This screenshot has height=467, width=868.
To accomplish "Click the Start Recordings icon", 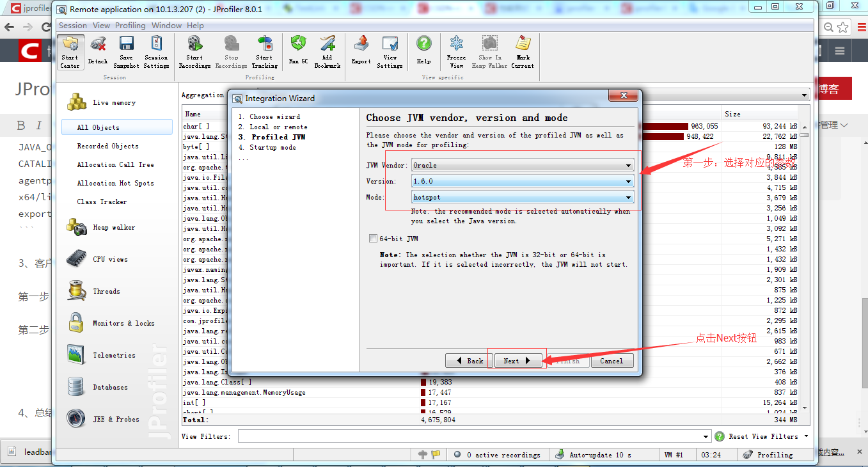I will (194, 52).
